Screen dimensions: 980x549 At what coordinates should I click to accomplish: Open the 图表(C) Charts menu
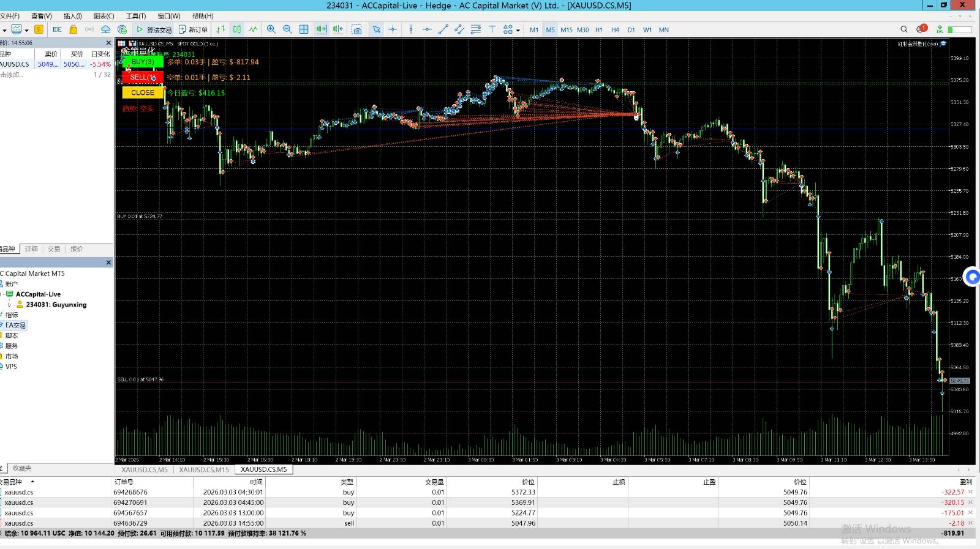click(x=104, y=16)
